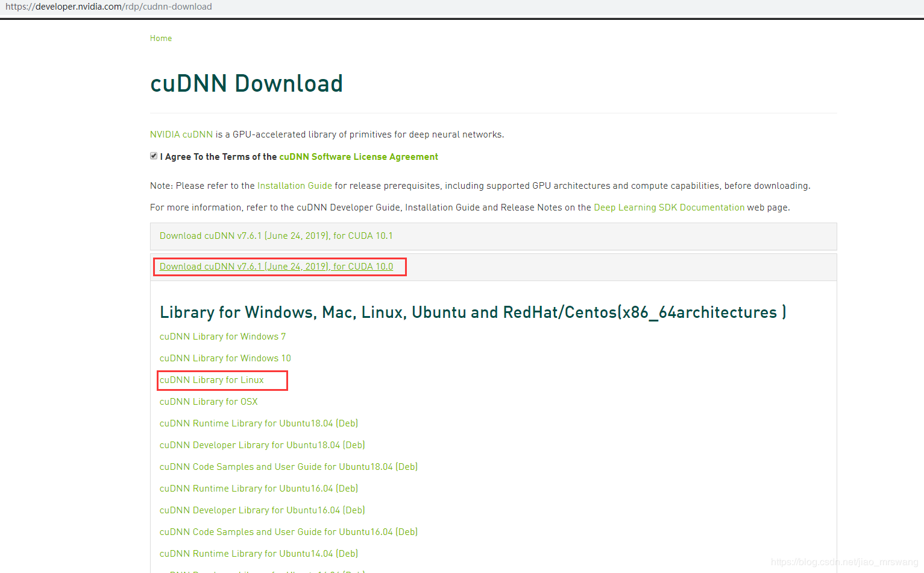
Task: Select the cuDNN Download page heading
Action: pos(247,83)
